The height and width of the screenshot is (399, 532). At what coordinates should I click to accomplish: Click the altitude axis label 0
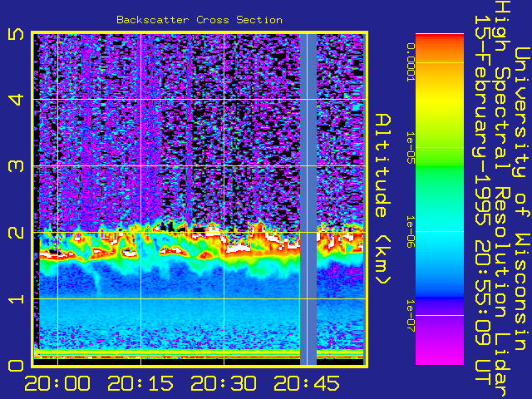click(16, 366)
